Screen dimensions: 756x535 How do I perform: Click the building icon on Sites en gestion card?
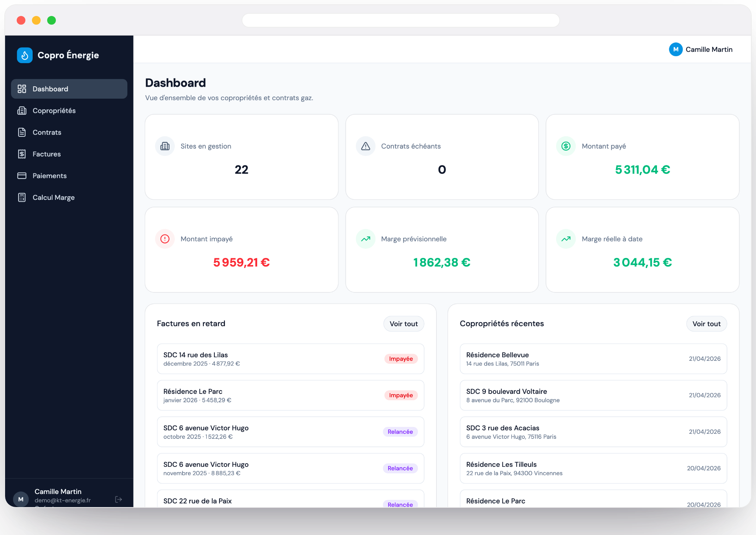coord(165,146)
